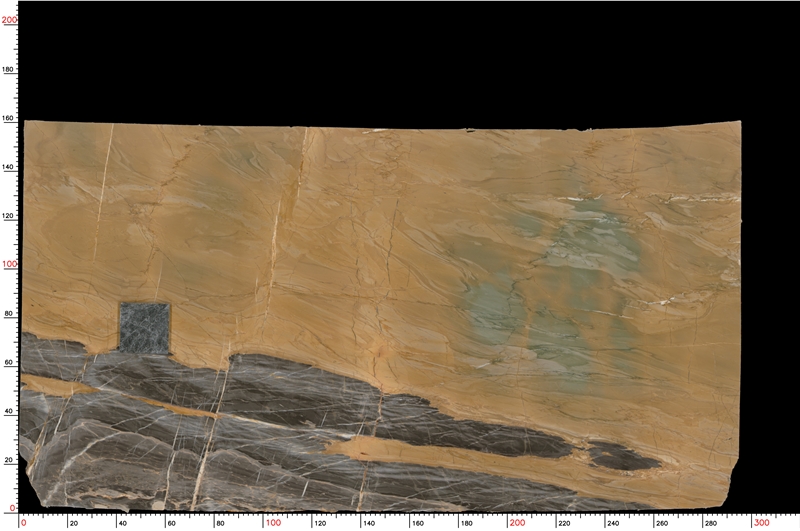Click the 180 label on the vertical ruler
800x531 pixels.
tap(9, 69)
